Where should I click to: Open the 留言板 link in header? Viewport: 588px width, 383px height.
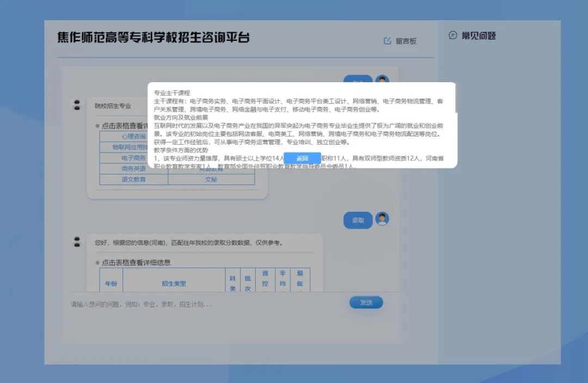406,41
